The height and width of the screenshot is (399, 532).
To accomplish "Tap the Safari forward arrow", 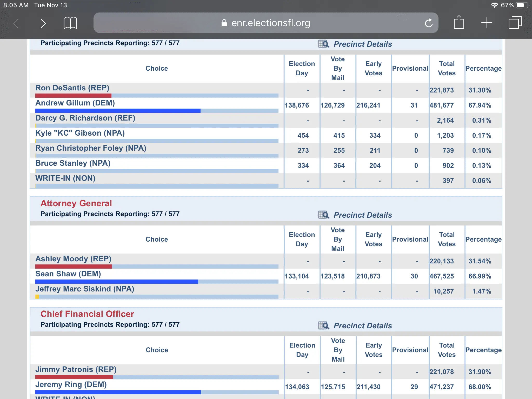I will click(43, 23).
